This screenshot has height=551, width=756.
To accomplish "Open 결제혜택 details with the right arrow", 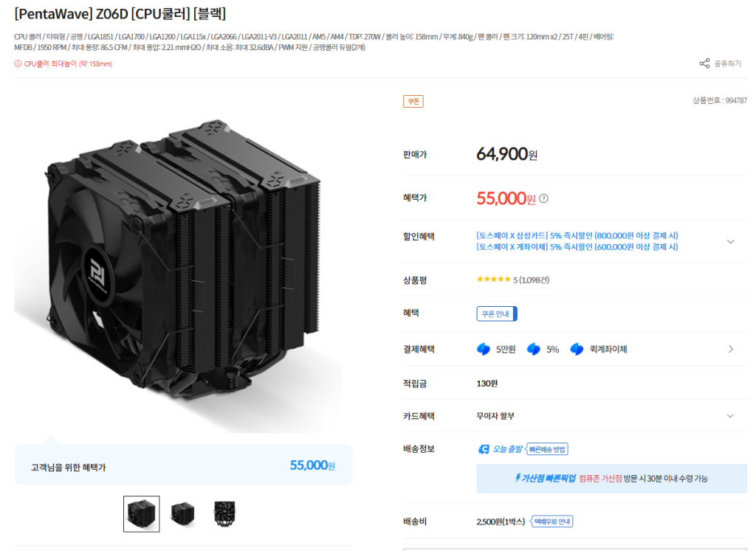I will click(x=731, y=349).
